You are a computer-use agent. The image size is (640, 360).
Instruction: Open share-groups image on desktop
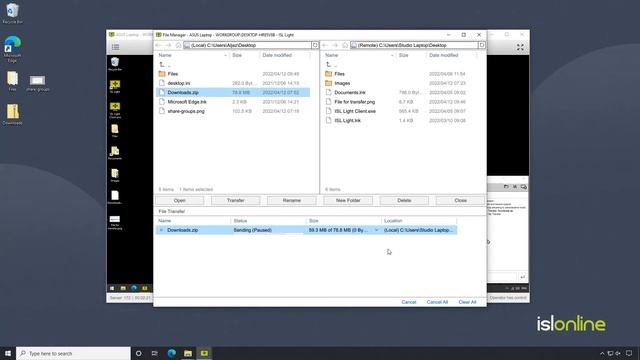click(x=38, y=83)
